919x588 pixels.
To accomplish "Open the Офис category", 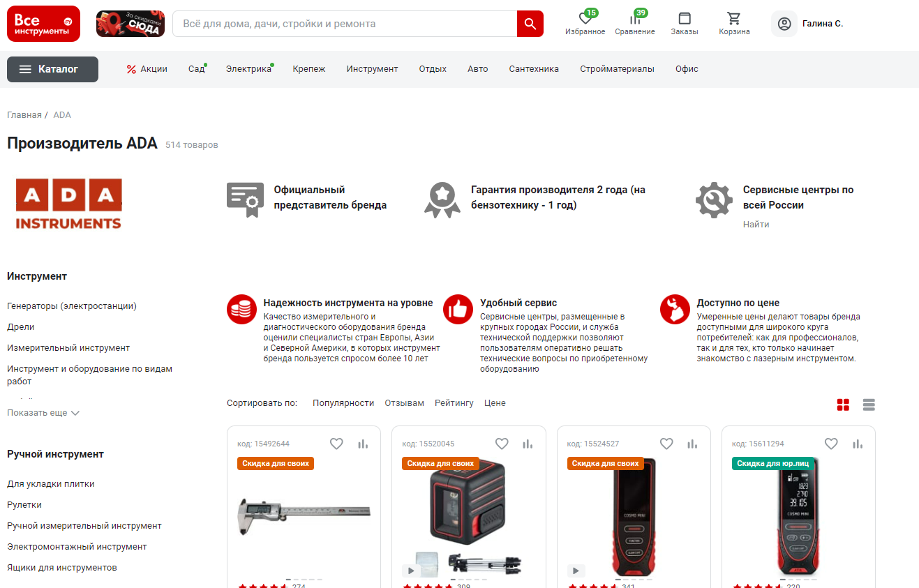I will [x=687, y=69].
